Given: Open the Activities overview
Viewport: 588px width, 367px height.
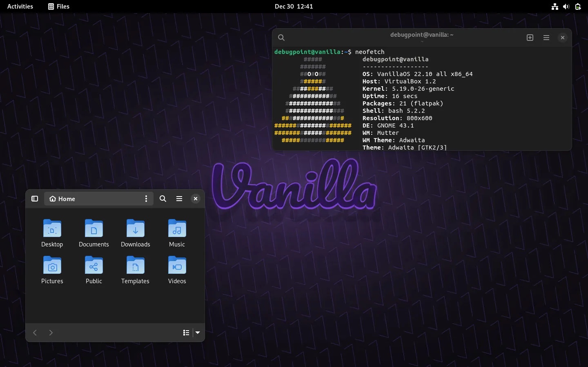Looking at the screenshot, I should pyautogui.click(x=20, y=7).
